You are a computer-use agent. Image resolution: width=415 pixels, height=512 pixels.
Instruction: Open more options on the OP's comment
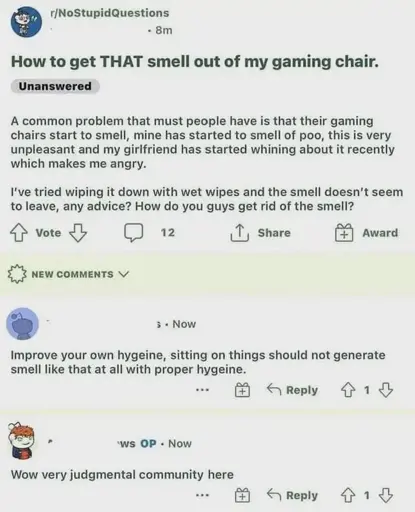click(203, 495)
